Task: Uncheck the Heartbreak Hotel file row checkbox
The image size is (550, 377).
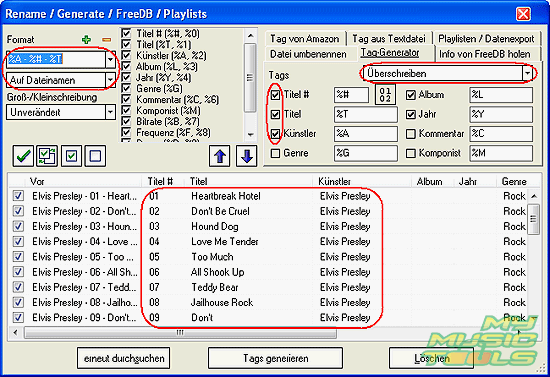Action: (x=18, y=196)
